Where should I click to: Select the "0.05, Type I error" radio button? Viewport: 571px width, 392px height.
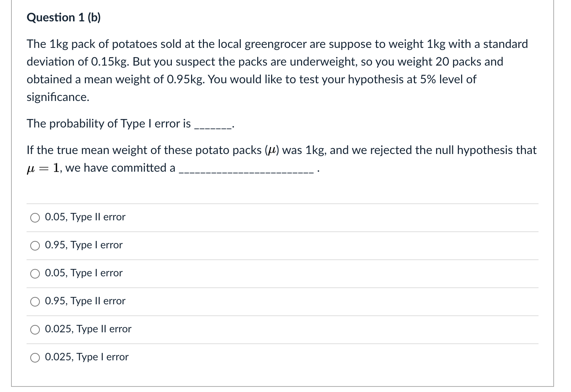[35, 274]
